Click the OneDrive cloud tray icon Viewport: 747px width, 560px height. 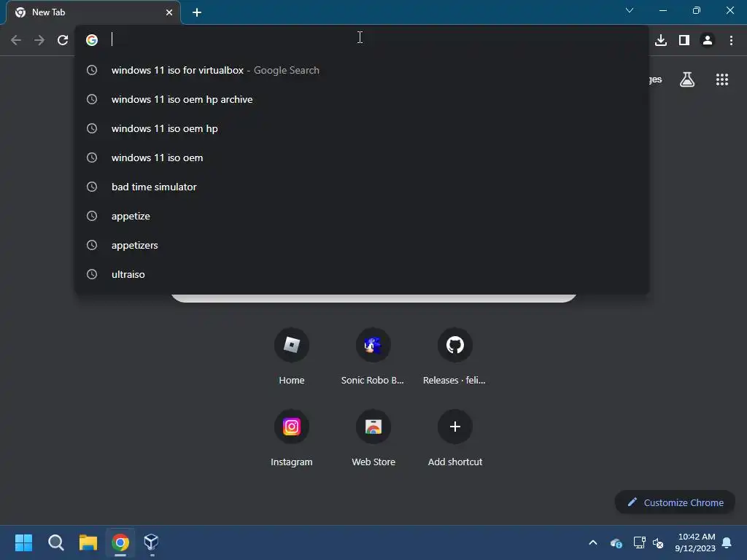pos(616,542)
